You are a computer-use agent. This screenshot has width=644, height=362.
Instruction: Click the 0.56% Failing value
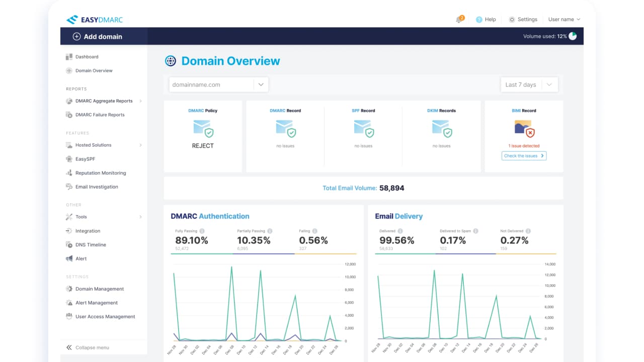[313, 240]
